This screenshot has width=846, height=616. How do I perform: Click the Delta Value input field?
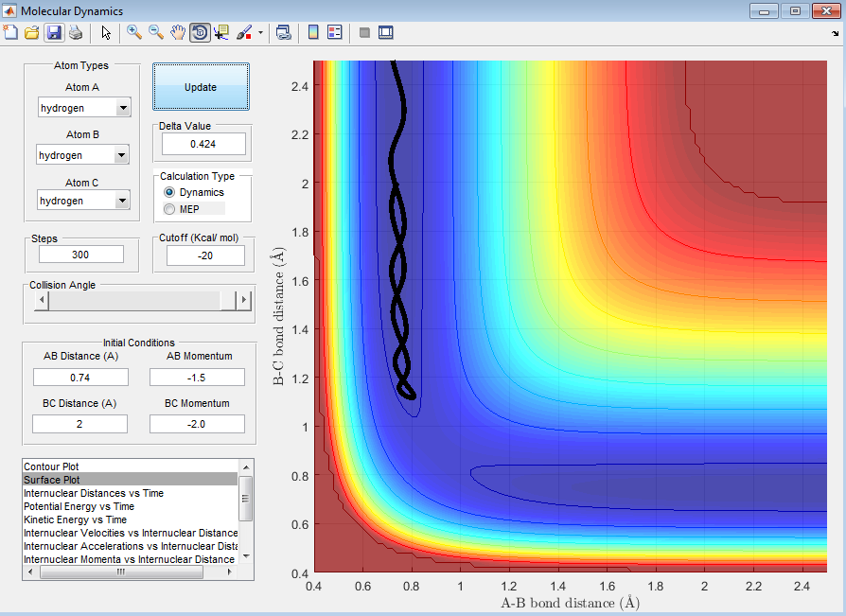(x=203, y=144)
